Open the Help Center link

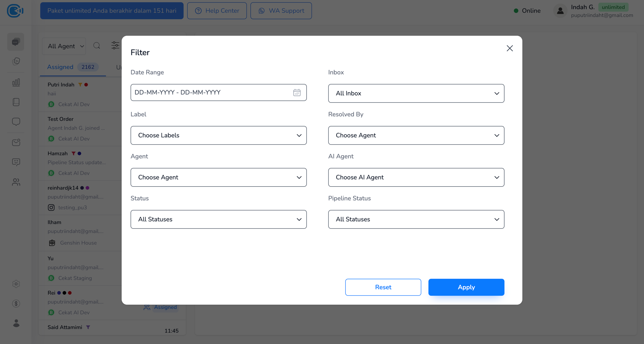tap(217, 11)
